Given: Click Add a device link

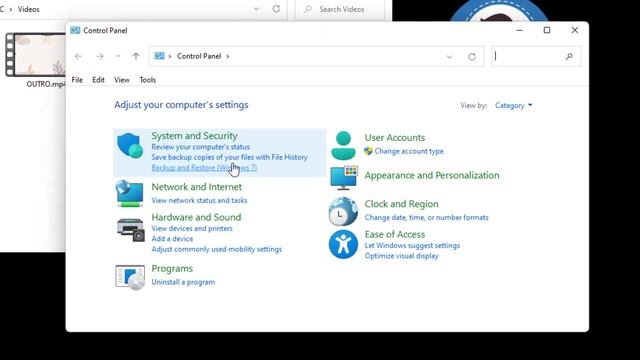Looking at the screenshot, I should pos(172,239).
